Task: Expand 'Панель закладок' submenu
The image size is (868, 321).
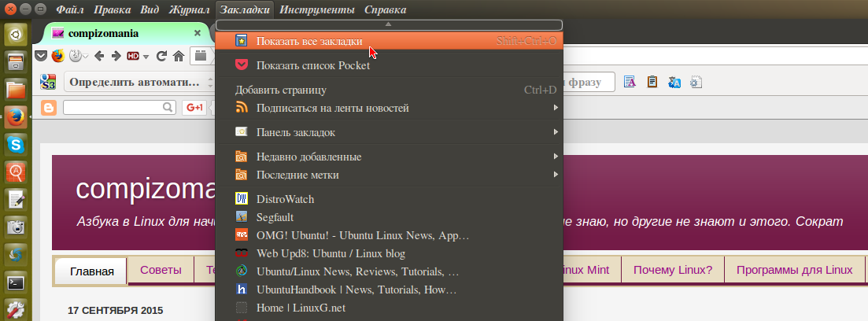Action: (x=390, y=132)
